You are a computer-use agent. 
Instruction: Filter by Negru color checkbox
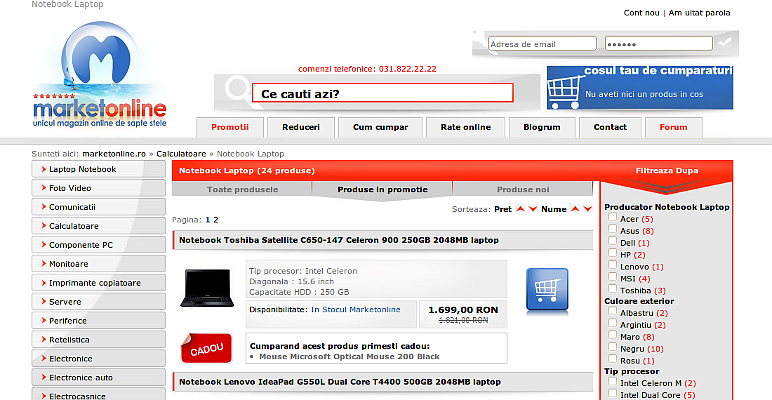(612, 347)
